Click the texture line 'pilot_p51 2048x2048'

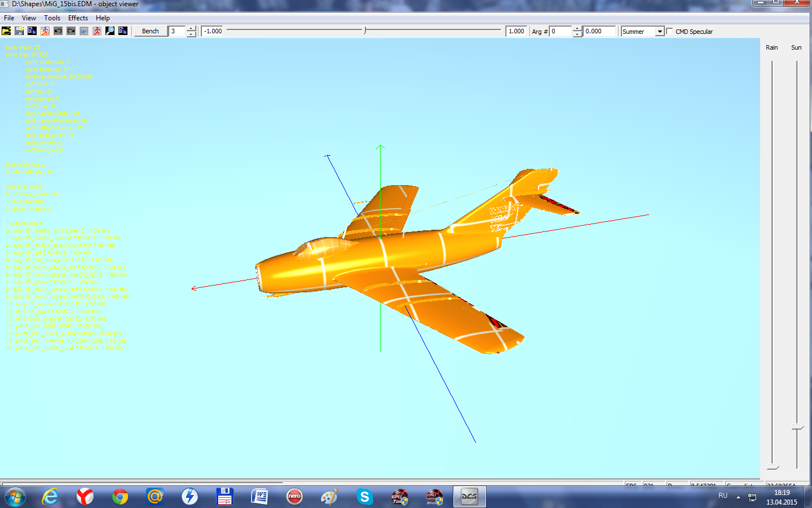tap(54, 326)
